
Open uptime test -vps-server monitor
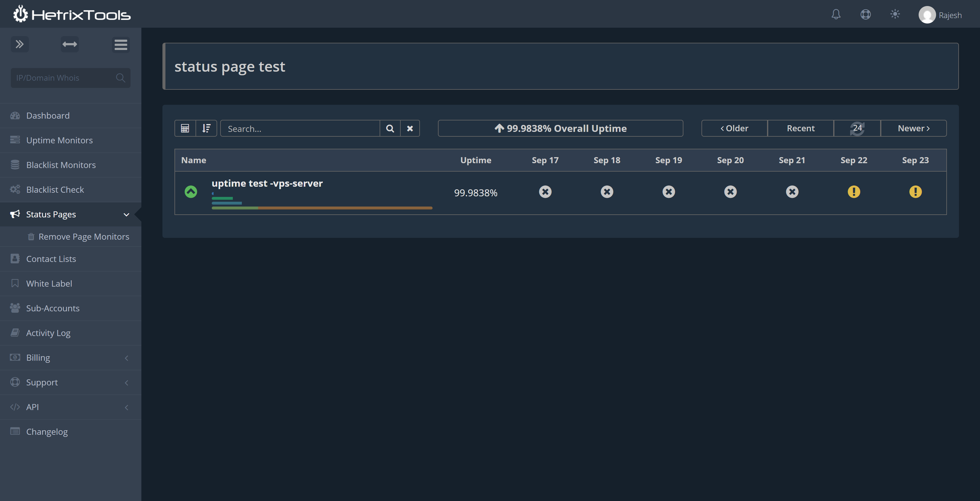click(267, 183)
